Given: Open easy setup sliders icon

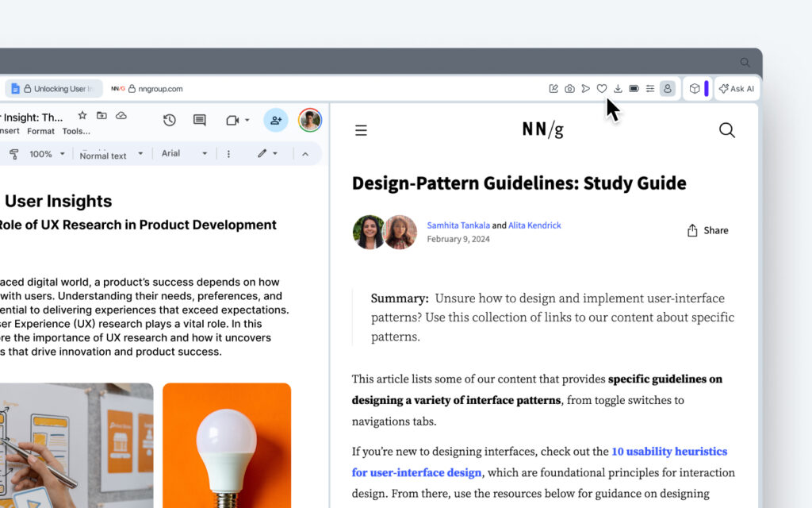Looking at the screenshot, I should (x=650, y=89).
